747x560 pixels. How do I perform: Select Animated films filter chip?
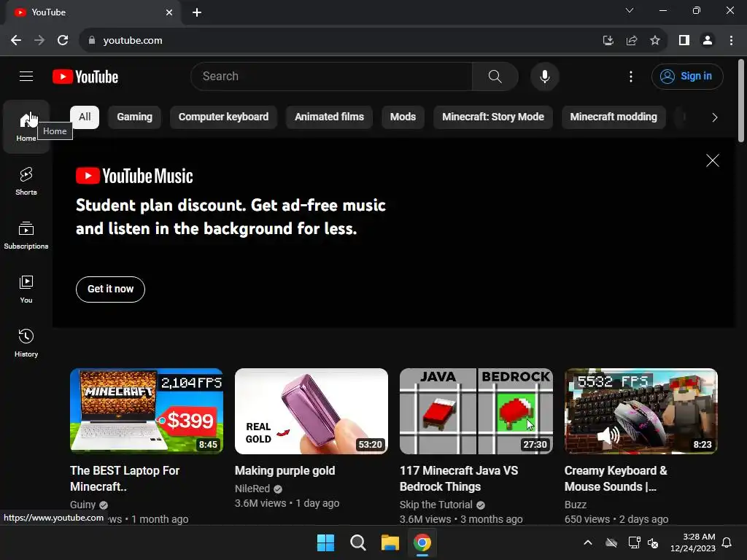(329, 117)
